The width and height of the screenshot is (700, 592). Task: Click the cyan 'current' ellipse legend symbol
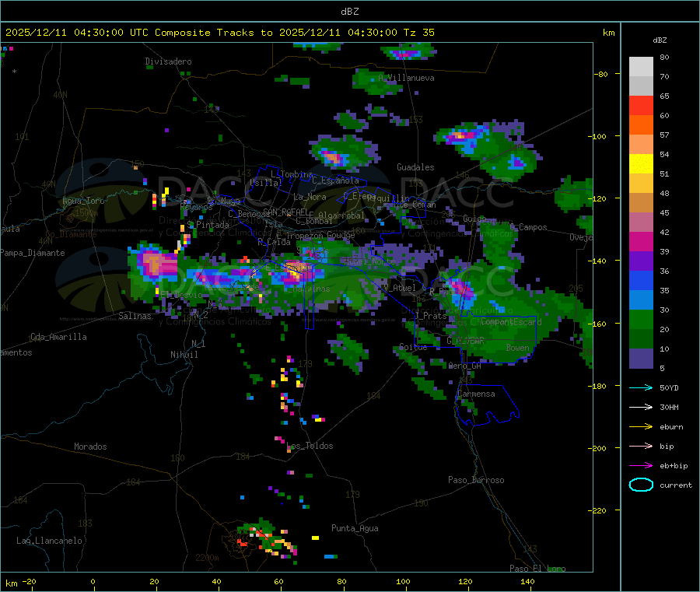coord(641,485)
